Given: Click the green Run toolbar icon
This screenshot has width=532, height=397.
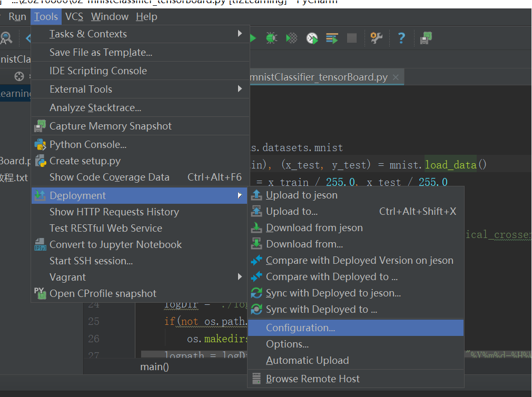Looking at the screenshot, I should click(253, 38).
